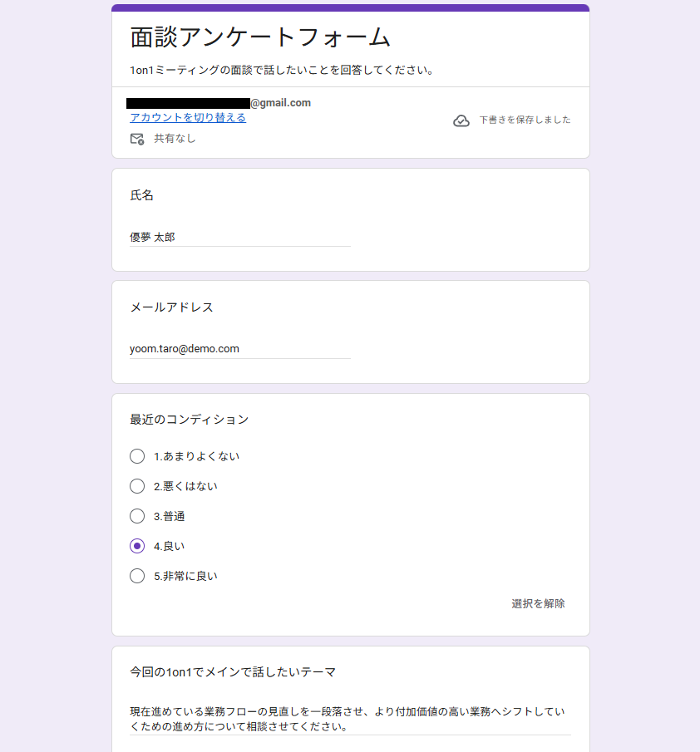700x752 pixels.
Task: Click the not-shared envelope icon
Action: (x=137, y=139)
